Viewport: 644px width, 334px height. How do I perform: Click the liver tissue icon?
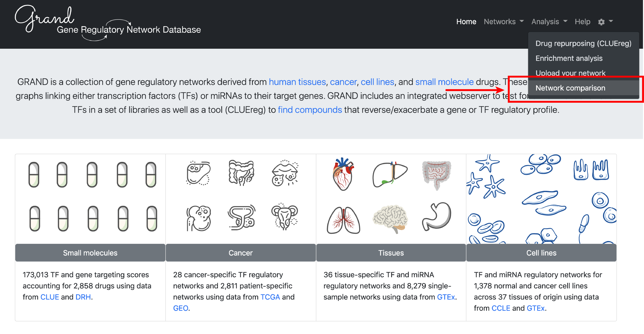click(390, 174)
